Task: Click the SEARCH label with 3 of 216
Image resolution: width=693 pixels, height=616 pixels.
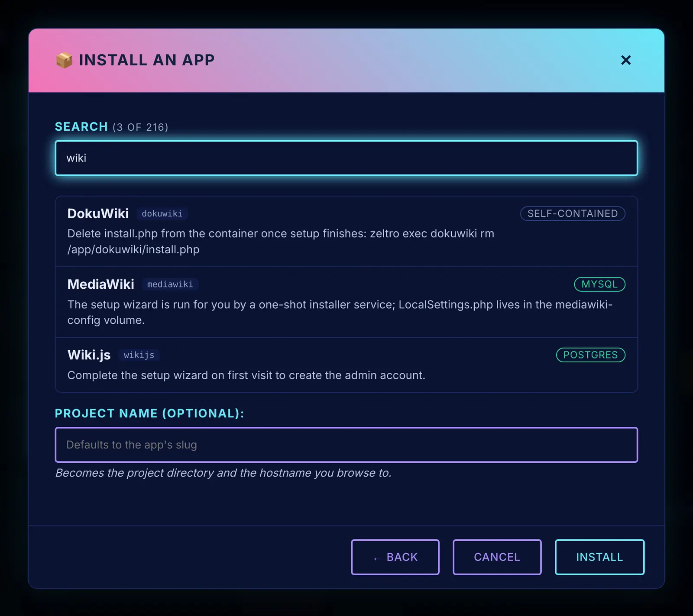Action: coord(111,127)
